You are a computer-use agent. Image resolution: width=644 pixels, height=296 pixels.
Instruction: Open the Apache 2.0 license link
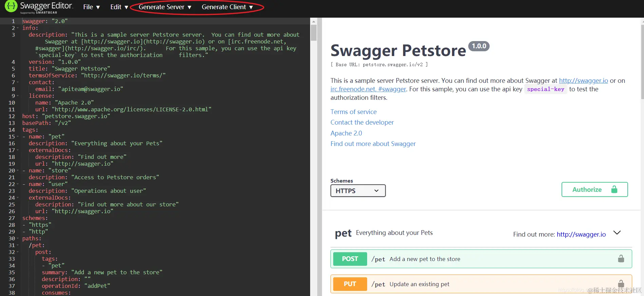[346, 133]
